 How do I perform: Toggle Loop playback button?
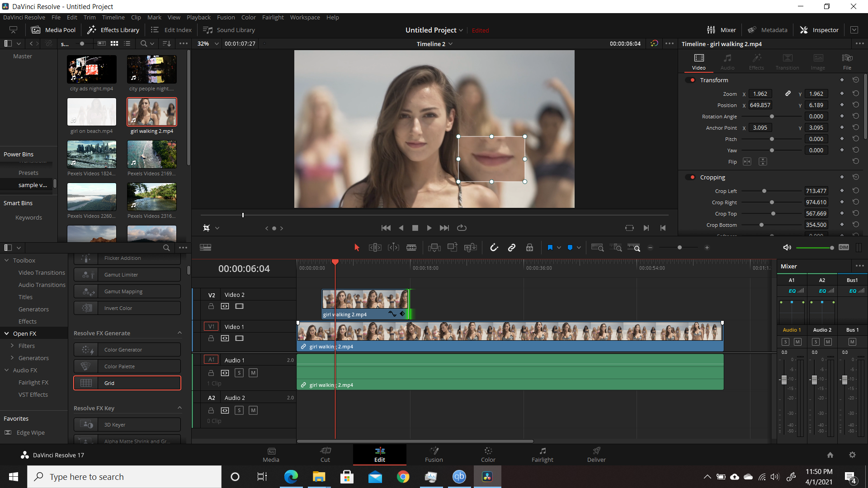click(x=462, y=228)
